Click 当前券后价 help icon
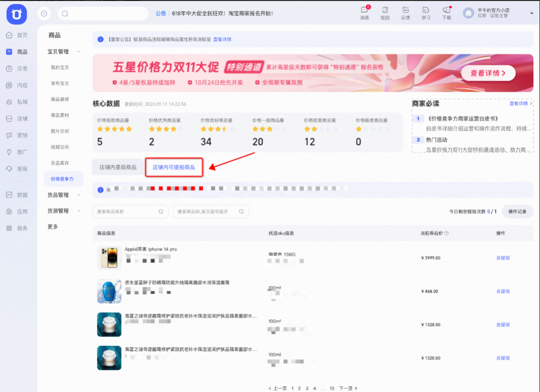 pos(446,233)
